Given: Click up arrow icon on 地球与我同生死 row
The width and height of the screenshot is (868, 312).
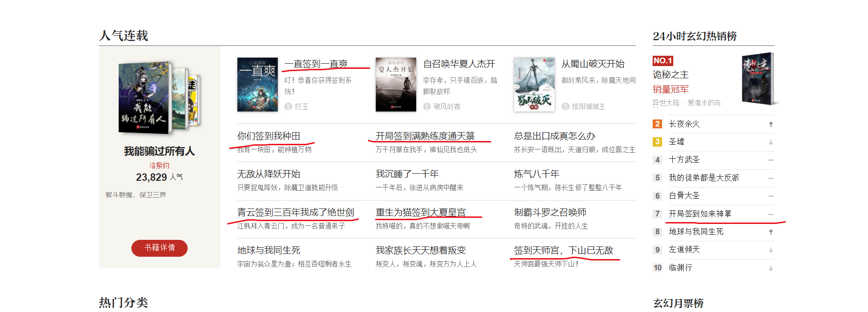Looking at the screenshot, I should [771, 232].
